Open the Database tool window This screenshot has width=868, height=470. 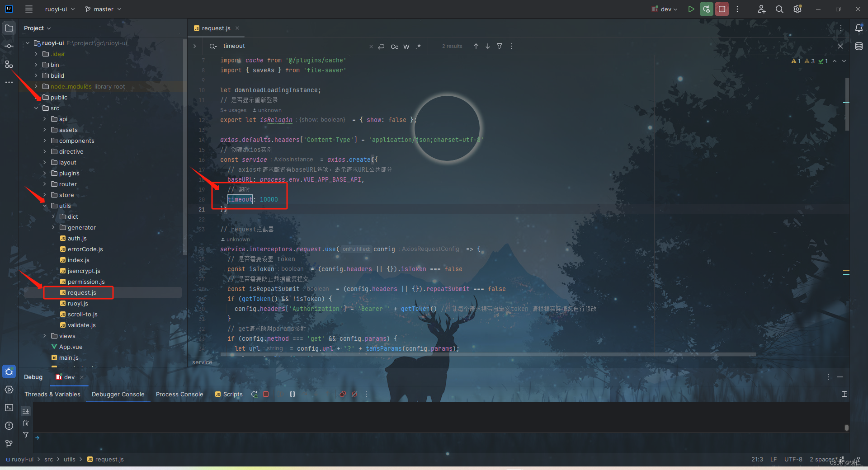click(859, 46)
